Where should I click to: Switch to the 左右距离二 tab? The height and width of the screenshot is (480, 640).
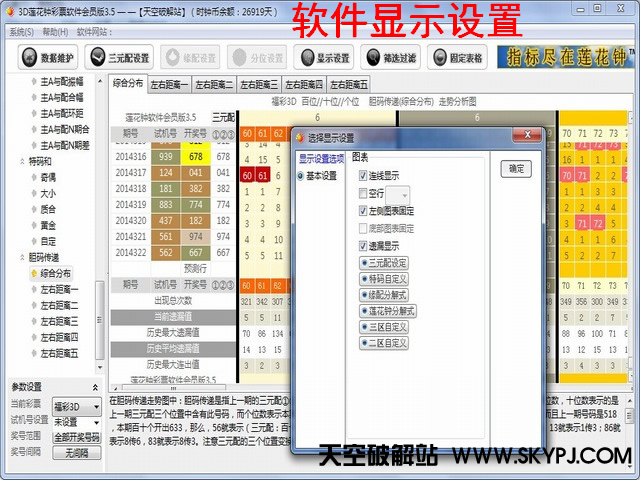(x=214, y=85)
